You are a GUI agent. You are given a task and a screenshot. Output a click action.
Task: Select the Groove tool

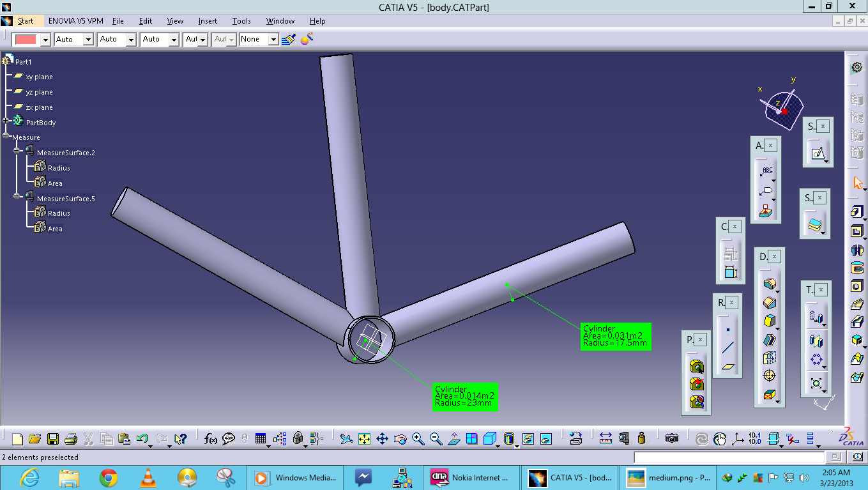[858, 267]
